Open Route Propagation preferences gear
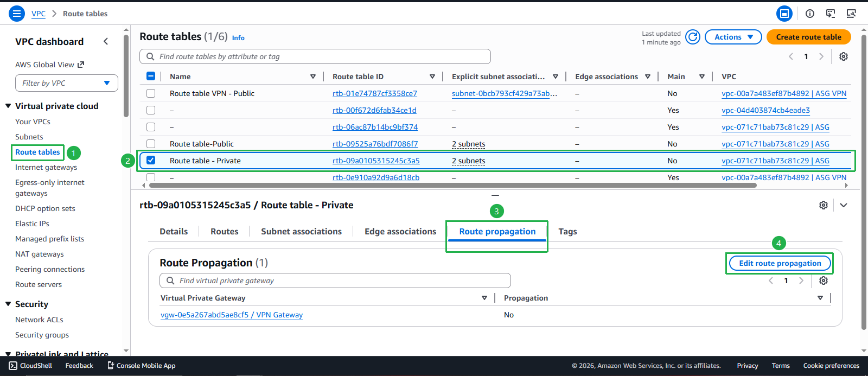This screenshot has width=868, height=376. click(824, 281)
